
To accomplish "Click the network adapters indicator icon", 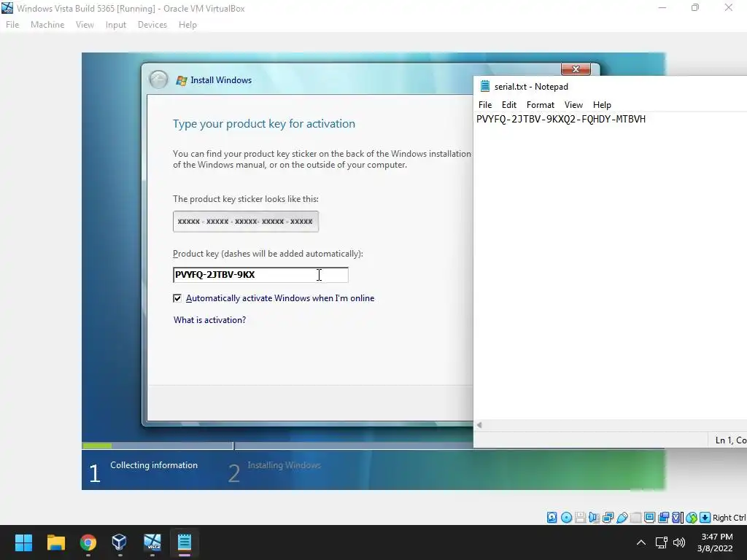I will coord(608,518).
